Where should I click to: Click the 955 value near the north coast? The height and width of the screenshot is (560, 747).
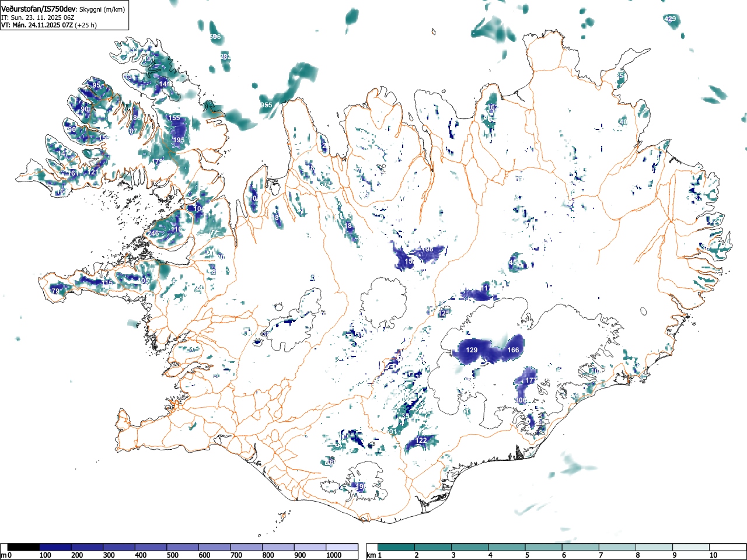(266, 105)
